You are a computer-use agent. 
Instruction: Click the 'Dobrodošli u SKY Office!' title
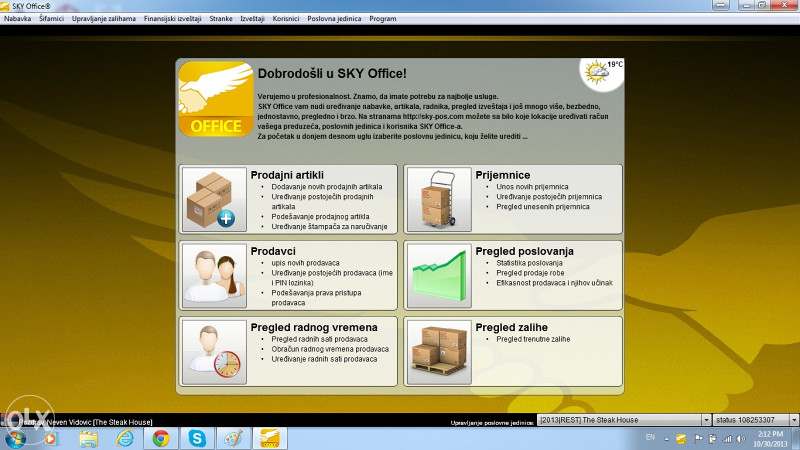[332, 73]
